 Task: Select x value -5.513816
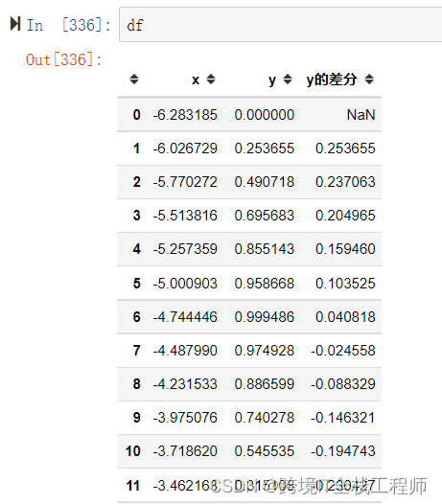tap(185, 216)
